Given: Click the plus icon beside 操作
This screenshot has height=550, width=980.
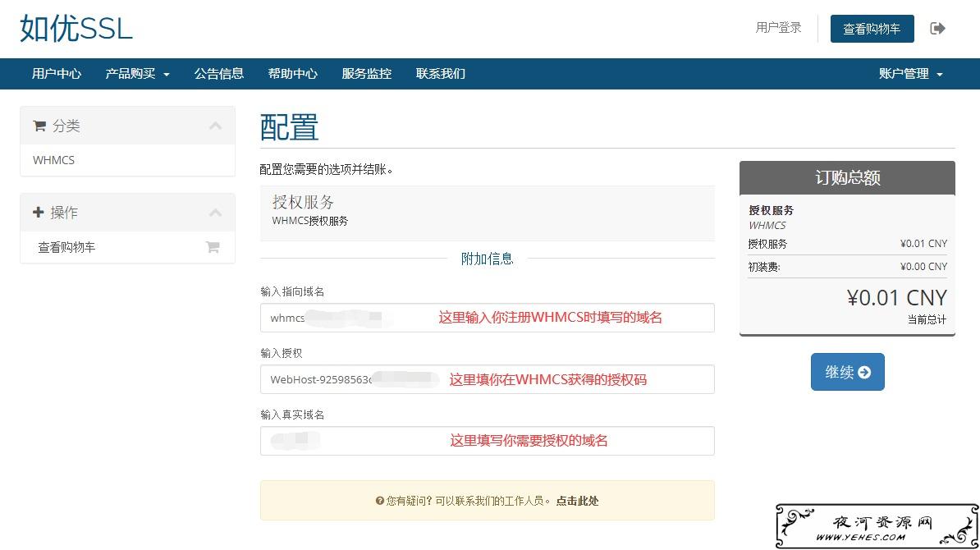Looking at the screenshot, I should [38, 213].
